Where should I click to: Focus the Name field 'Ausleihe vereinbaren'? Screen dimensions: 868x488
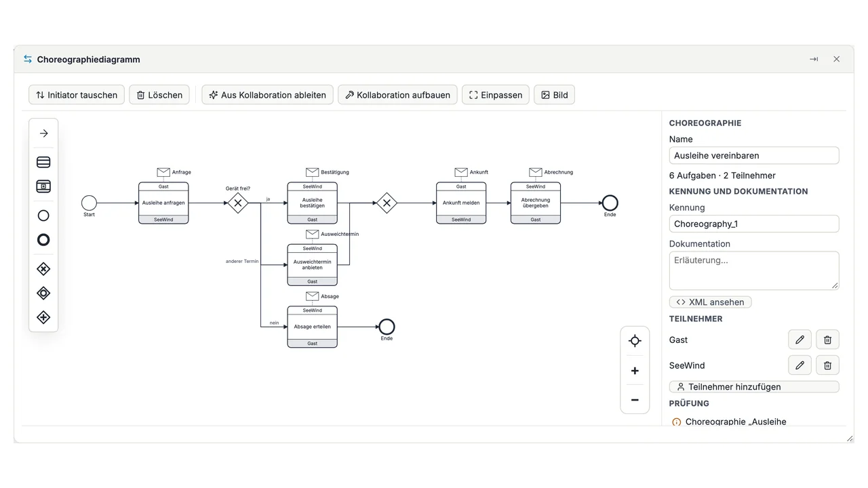754,155
